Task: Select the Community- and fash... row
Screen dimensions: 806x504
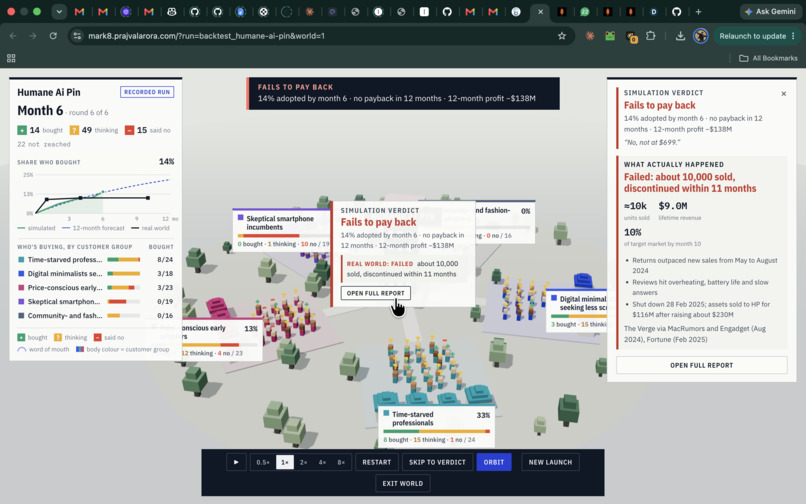Action: [x=96, y=315]
